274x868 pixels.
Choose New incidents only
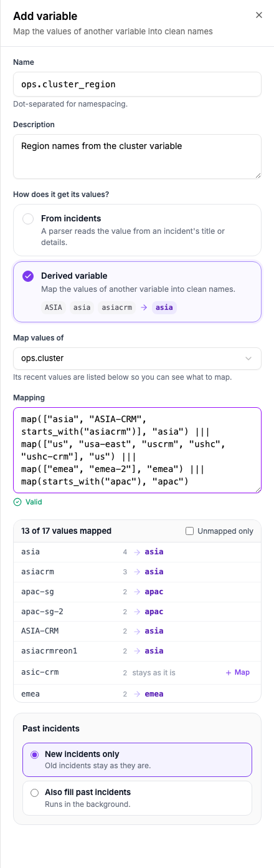tap(137, 759)
